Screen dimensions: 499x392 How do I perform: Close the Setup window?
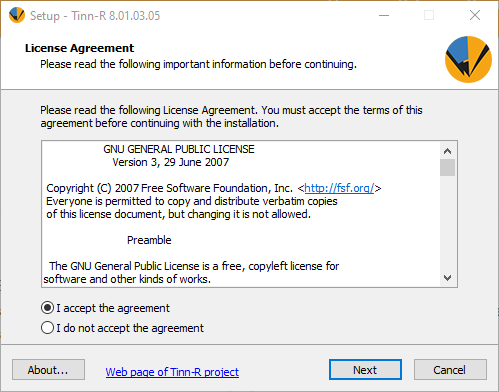click(x=475, y=15)
